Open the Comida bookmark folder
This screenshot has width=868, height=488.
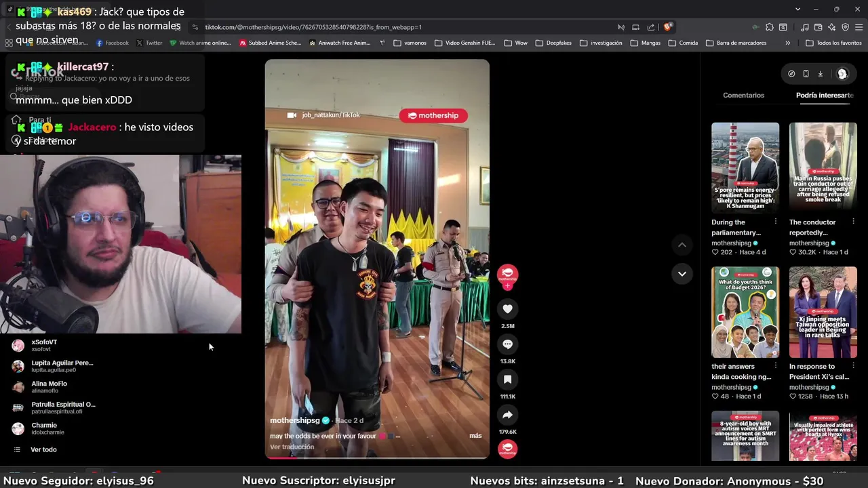click(x=682, y=43)
